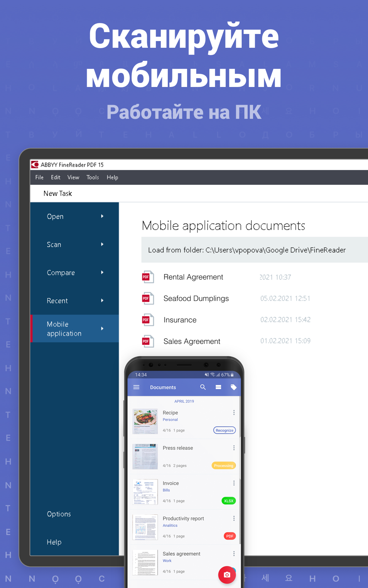Select the New Task tab
This screenshot has height=588, width=368.
[x=58, y=193]
